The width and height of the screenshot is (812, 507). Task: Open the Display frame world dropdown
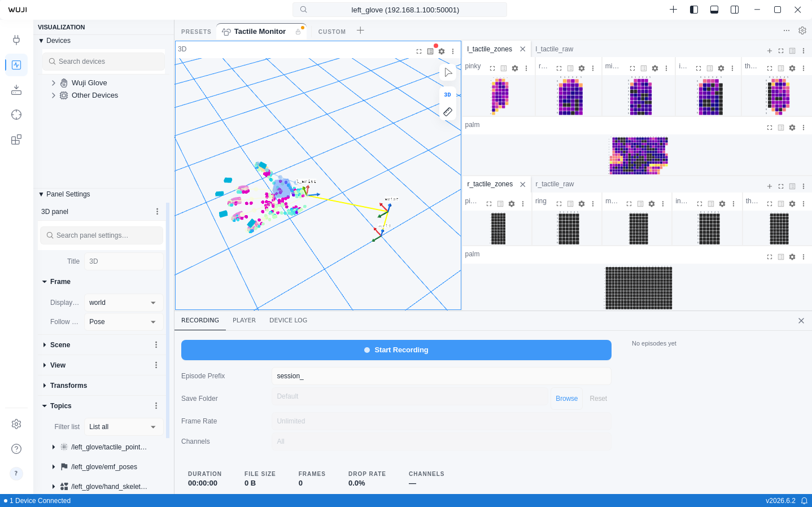point(124,303)
